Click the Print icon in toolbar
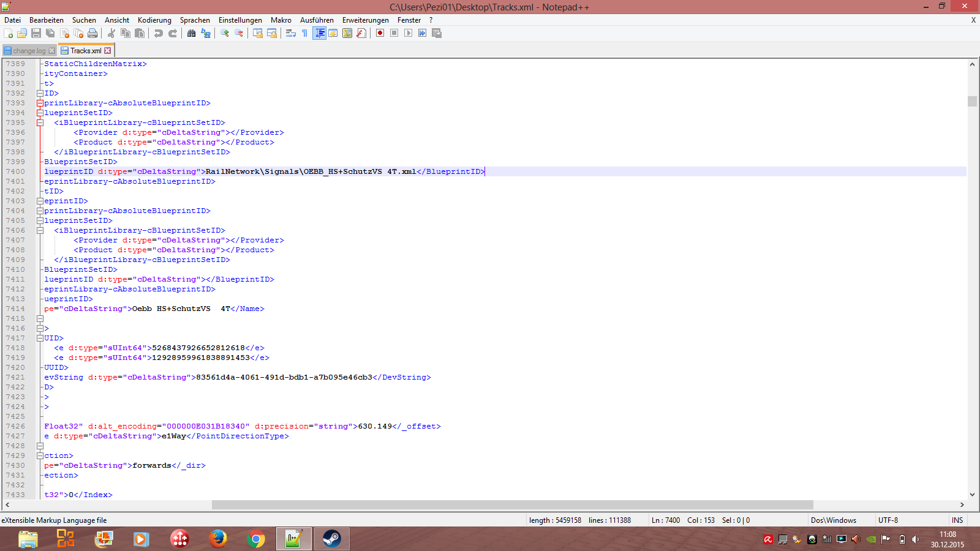This screenshot has height=551, width=980. pyautogui.click(x=92, y=33)
